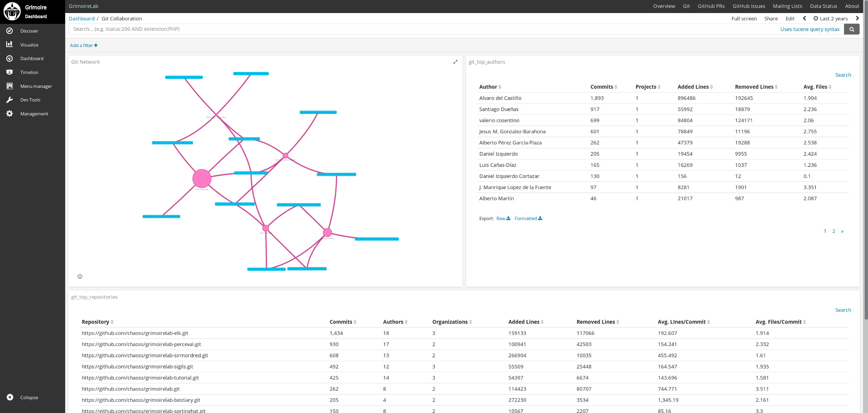Open Timelion from the sidebar
The height and width of the screenshot is (413, 868).
[x=29, y=72]
